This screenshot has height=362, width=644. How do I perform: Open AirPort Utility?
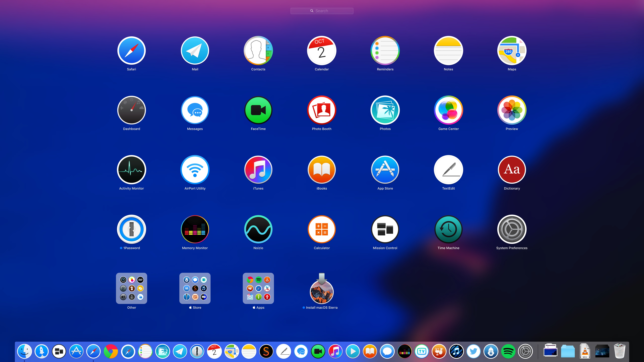[x=195, y=170]
